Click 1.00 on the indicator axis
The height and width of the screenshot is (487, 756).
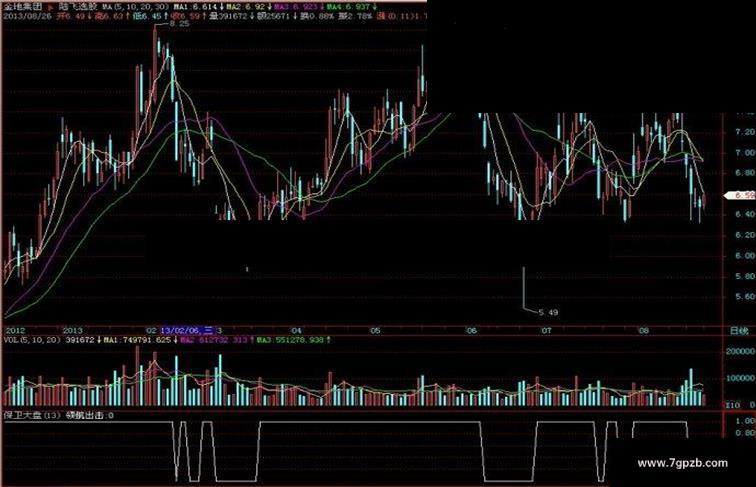746,421
